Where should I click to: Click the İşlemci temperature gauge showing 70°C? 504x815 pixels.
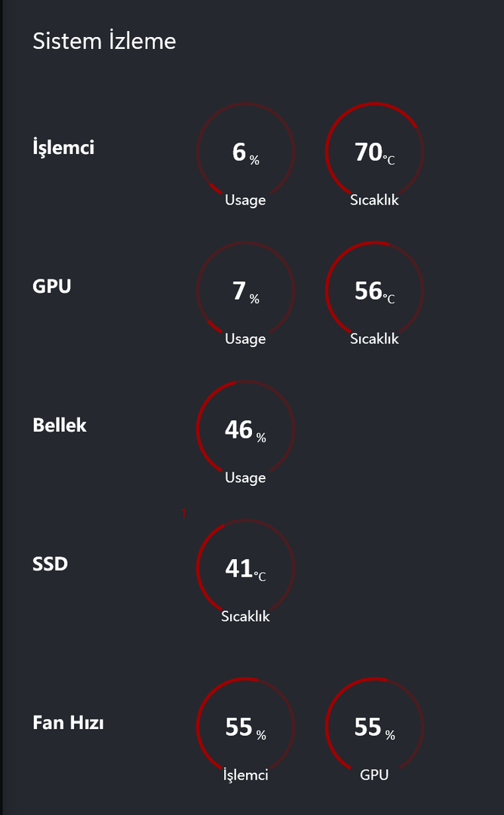click(374, 152)
